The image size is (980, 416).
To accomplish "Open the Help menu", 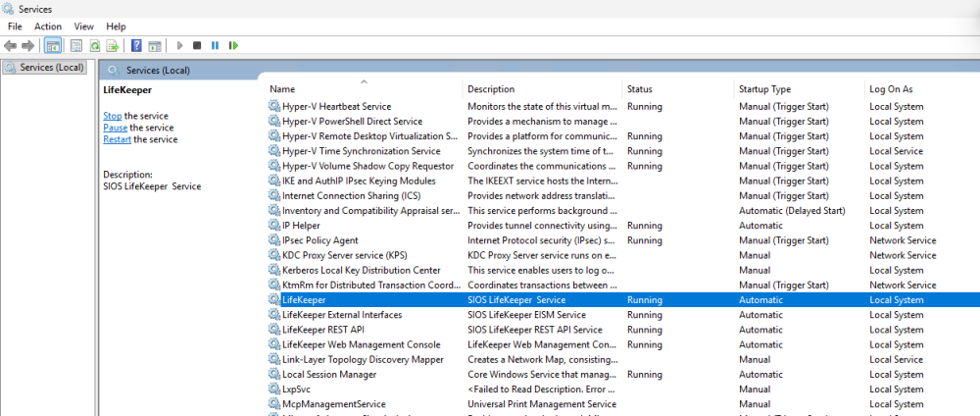I will (116, 26).
